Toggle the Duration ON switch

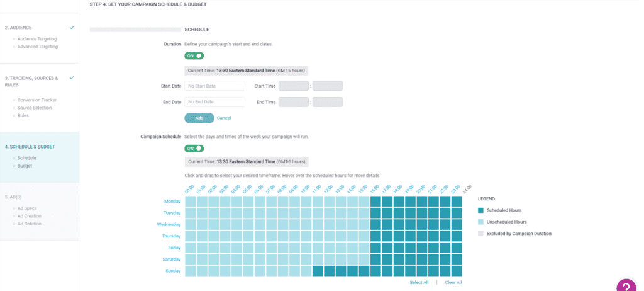(x=194, y=56)
